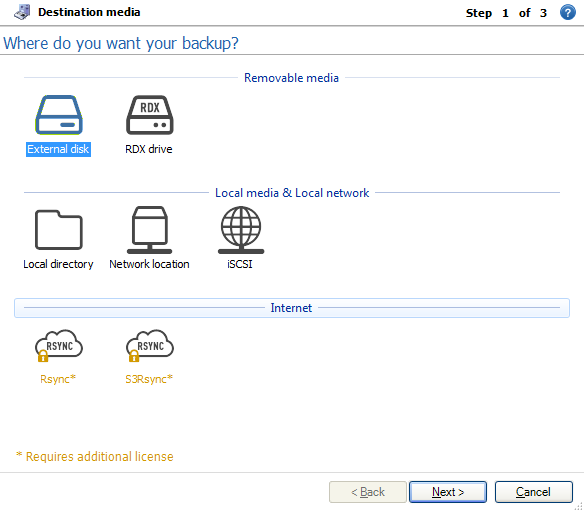
Task: Proceed with the Next button
Action: coord(448,492)
